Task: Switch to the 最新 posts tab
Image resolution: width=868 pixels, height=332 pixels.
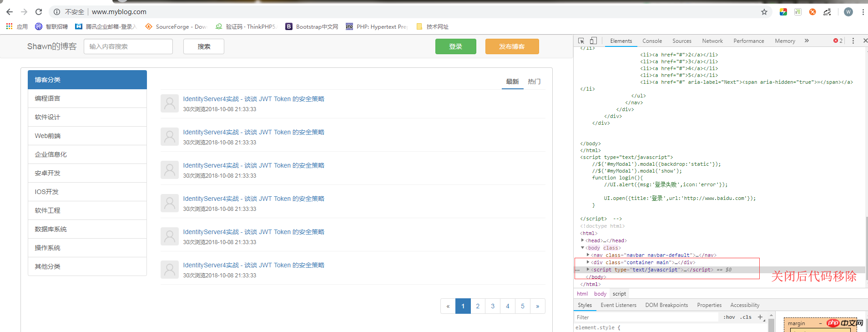Action: [512, 82]
